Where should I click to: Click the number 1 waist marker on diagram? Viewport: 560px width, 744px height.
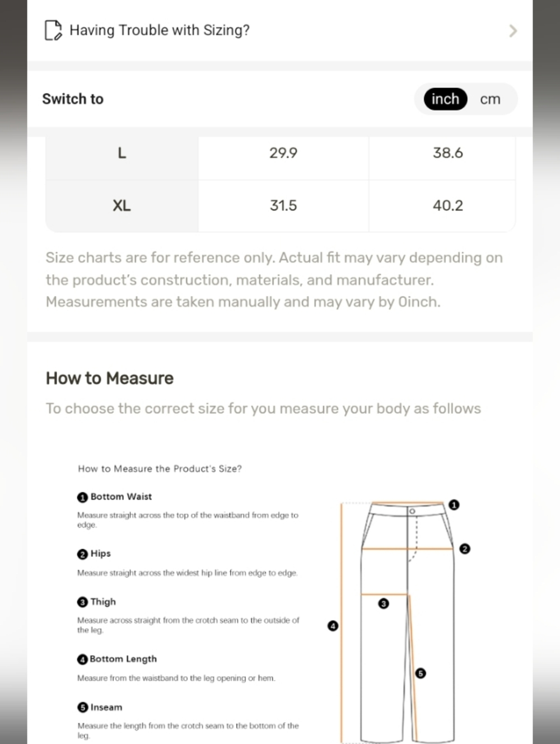point(454,505)
